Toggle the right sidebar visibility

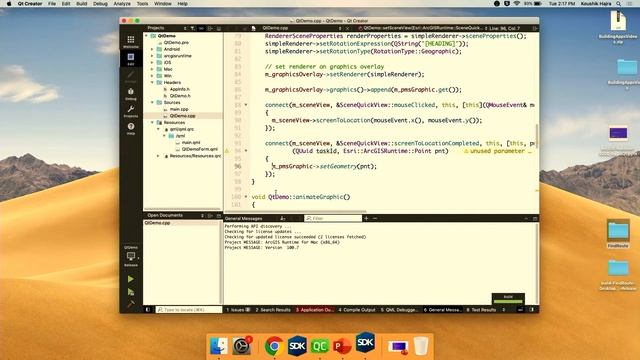pyautogui.click(x=531, y=310)
